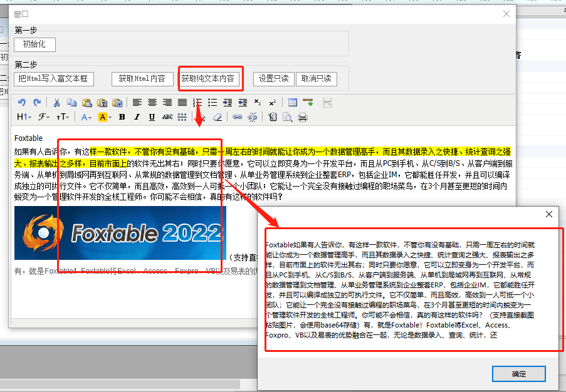Click the 获取Html内容 button
Viewport: 566px width, 392px height.
pyautogui.click(x=142, y=79)
